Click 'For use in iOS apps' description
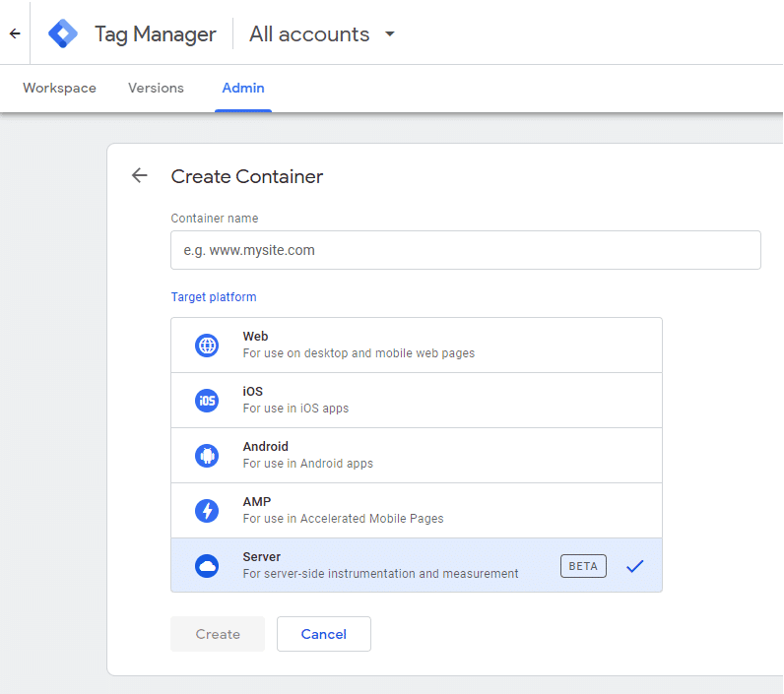This screenshot has height=694, width=784. 295,409
